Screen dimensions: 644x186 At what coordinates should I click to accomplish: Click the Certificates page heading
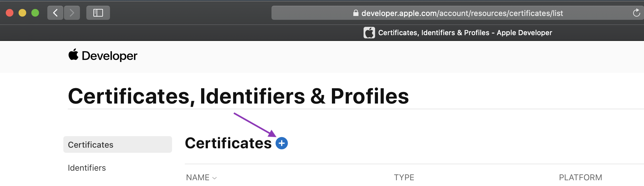pos(228,144)
